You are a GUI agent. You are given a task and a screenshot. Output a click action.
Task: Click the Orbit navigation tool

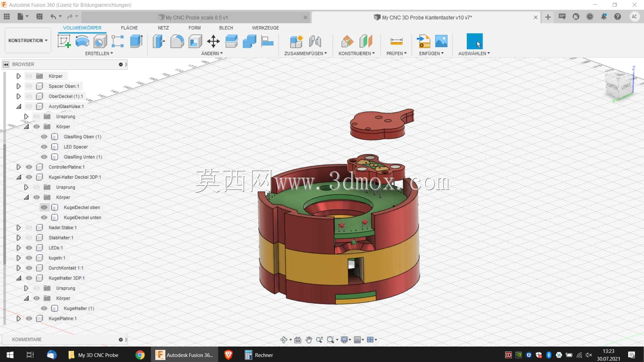pos(284,340)
